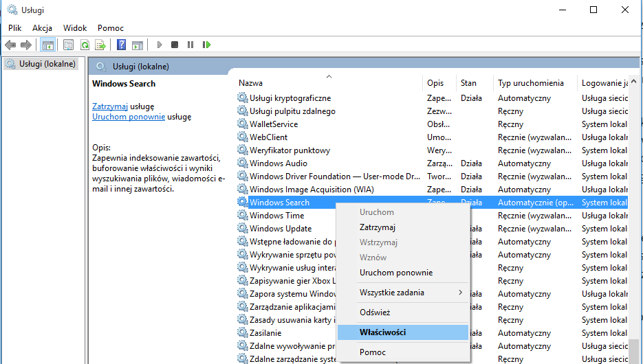Maximize the Usługi window

[593, 10]
